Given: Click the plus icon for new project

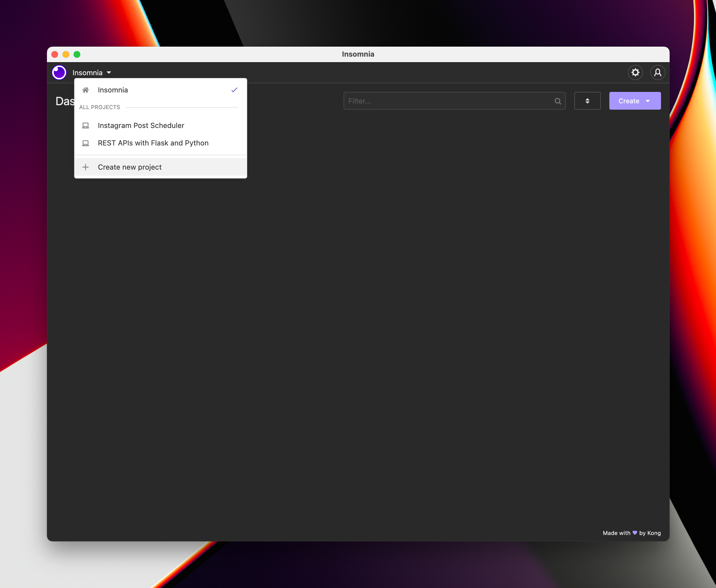Looking at the screenshot, I should pyautogui.click(x=85, y=167).
